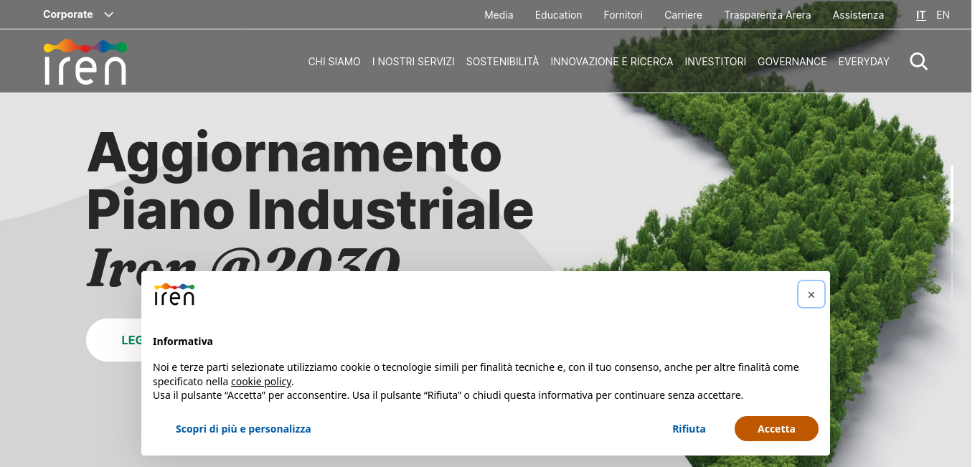Image resolution: width=980 pixels, height=467 pixels.
Task: Go to Fornitori page
Action: [x=623, y=14]
